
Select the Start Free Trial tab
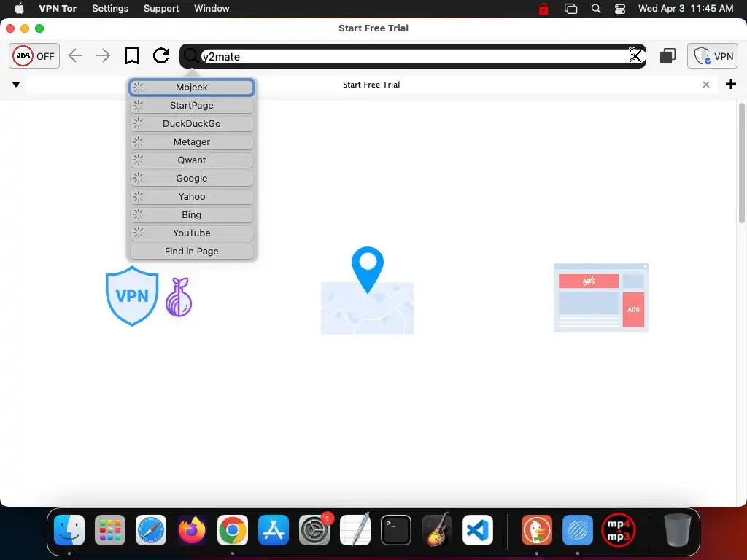click(x=371, y=85)
